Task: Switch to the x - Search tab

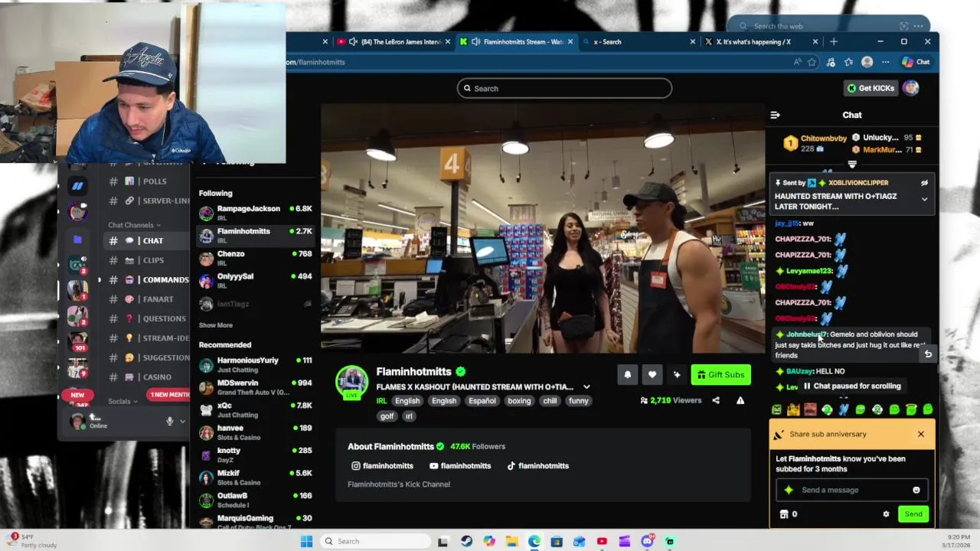Action: point(640,42)
